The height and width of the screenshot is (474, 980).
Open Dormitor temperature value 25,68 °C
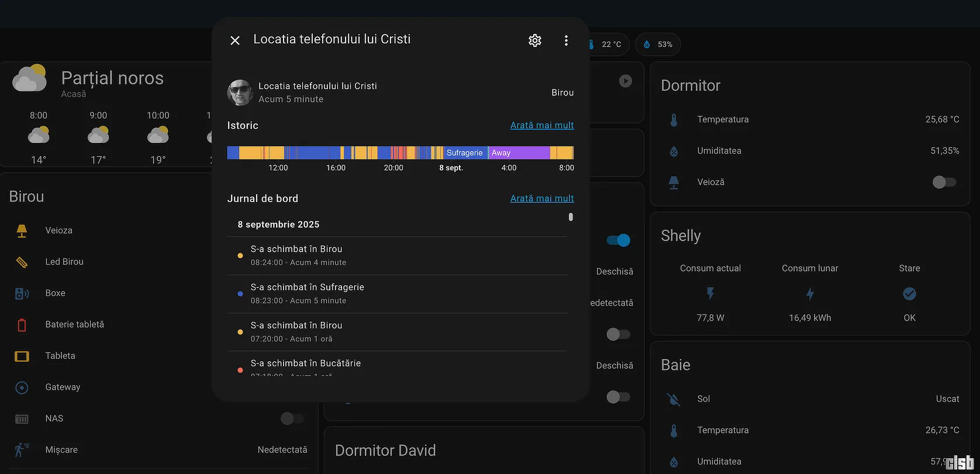click(942, 119)
